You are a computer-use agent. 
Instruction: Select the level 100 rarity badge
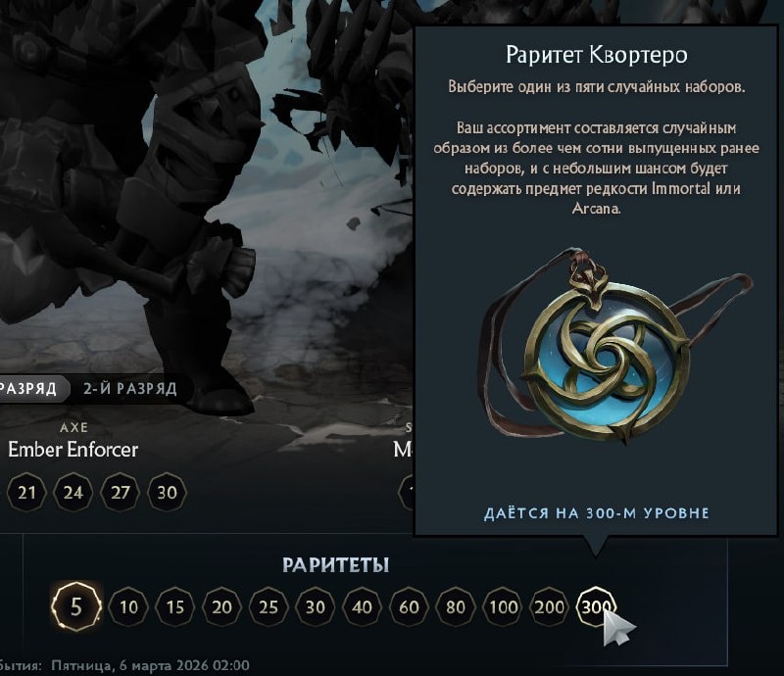click(x=503, y=607)
